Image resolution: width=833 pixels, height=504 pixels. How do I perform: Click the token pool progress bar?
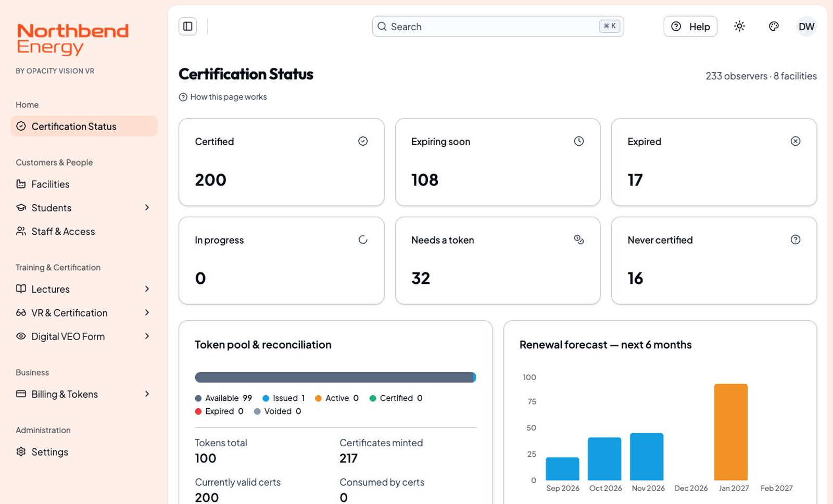tap(335, 377)
